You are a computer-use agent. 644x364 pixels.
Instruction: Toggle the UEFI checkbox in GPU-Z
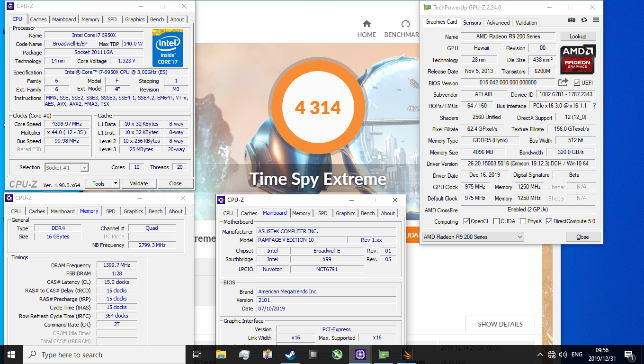(577, 83)
